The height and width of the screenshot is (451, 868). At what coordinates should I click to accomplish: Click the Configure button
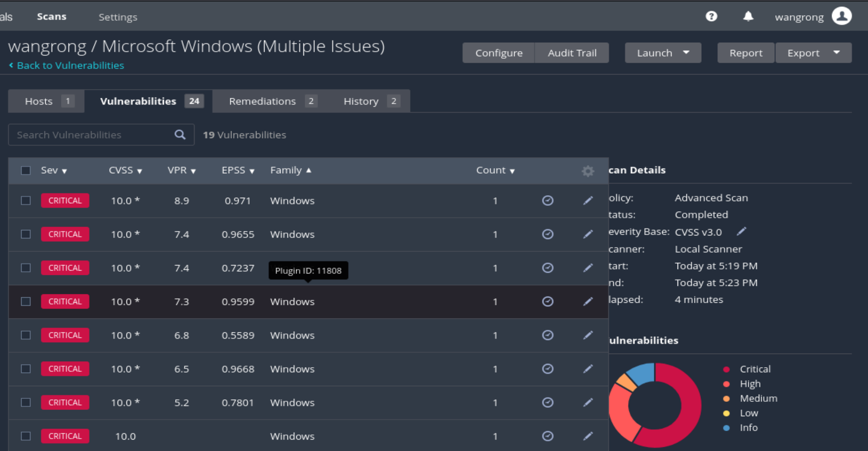(x=499, y=53)
